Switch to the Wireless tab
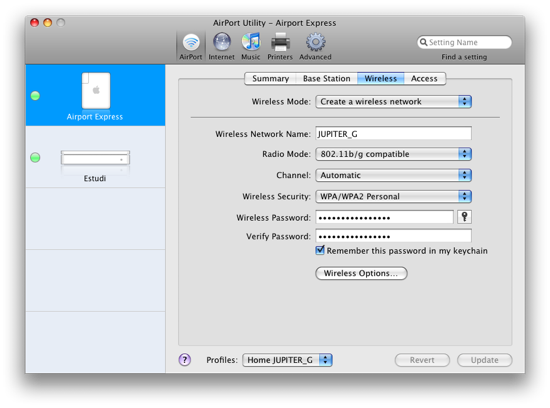The image size is (550, 408). (381, 79)
